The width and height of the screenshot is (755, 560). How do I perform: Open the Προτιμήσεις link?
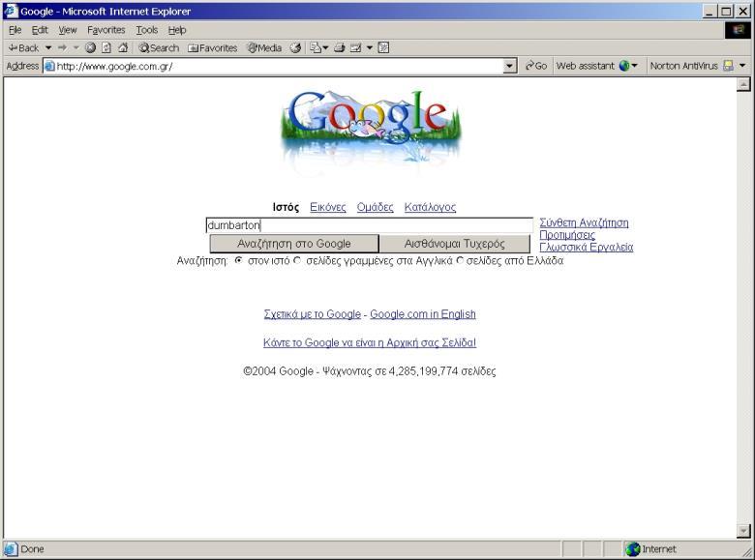567,235
